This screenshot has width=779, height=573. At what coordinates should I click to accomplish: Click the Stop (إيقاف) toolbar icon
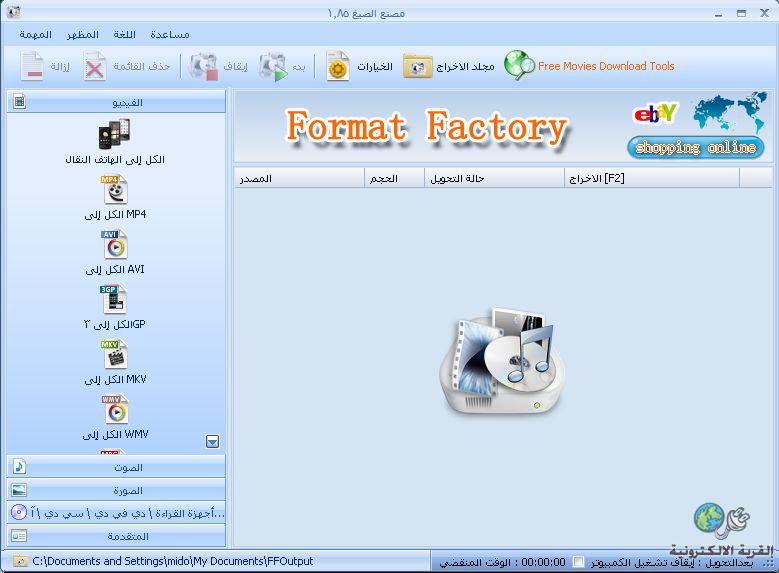[203, 66]
